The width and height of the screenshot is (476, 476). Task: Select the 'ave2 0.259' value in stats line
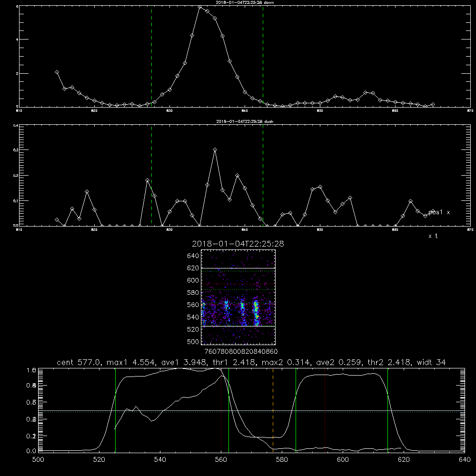click(338, 362)
